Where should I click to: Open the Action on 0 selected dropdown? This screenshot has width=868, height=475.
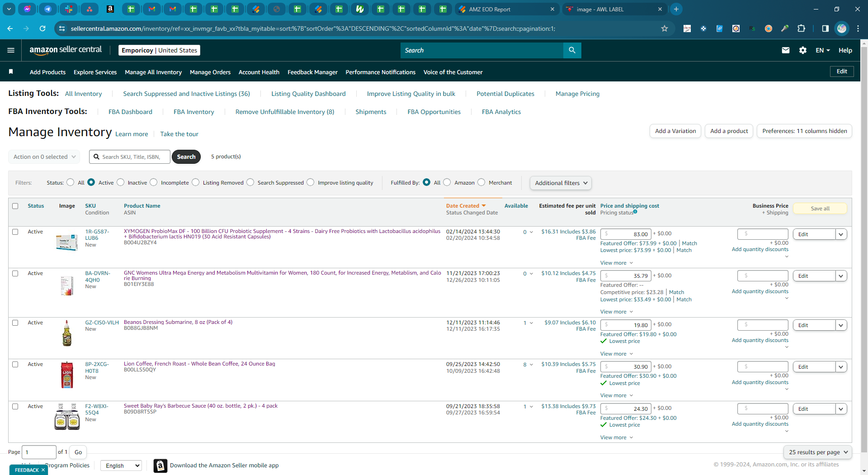tap(44, 157)
